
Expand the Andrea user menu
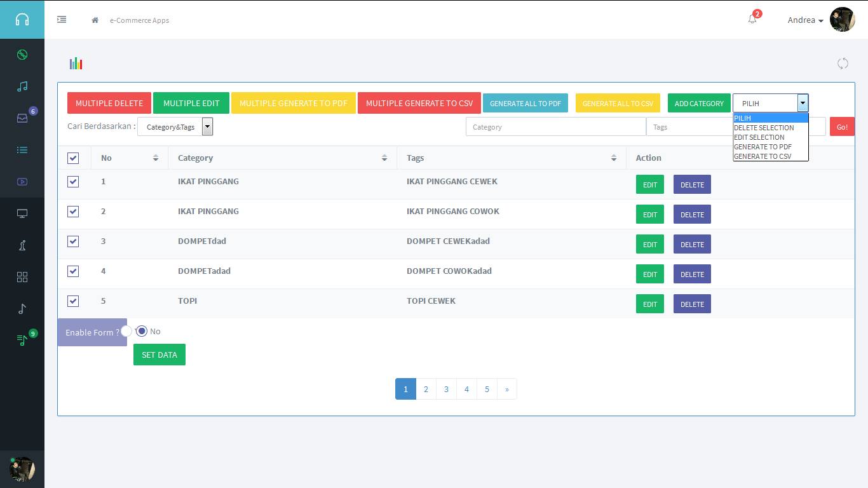[805, 20]
